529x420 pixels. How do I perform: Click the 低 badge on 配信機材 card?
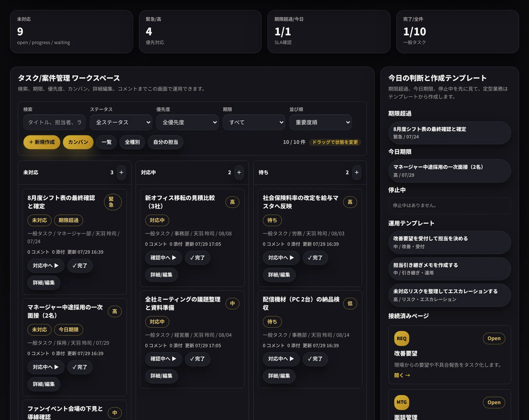click(x=350, y=304)
